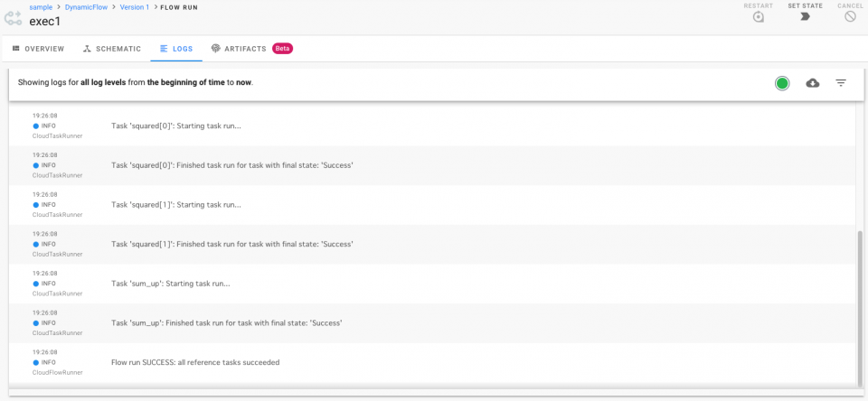Toggle the green live-update indicator
The height and width of the screenshot is (401, 868).
(782, 83)
